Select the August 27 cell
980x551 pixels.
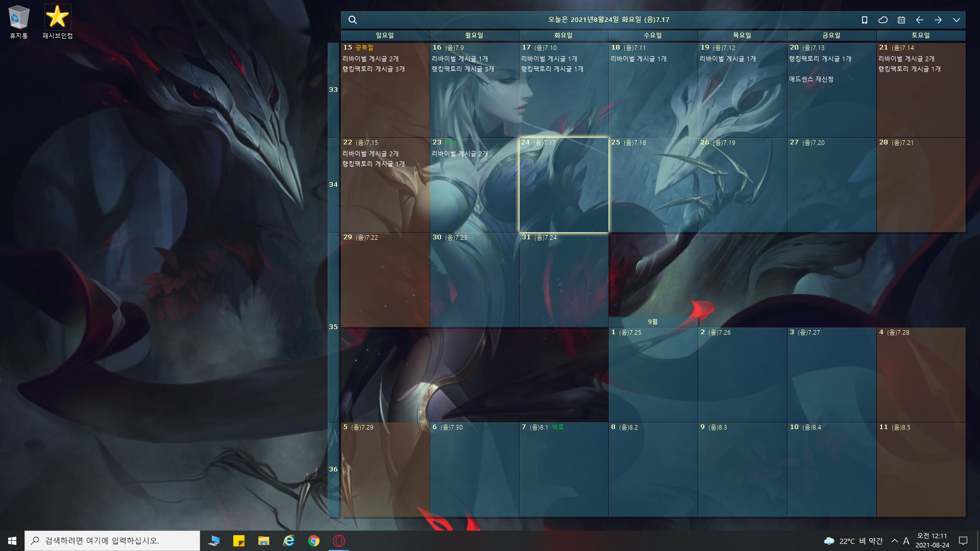(831, 185)
